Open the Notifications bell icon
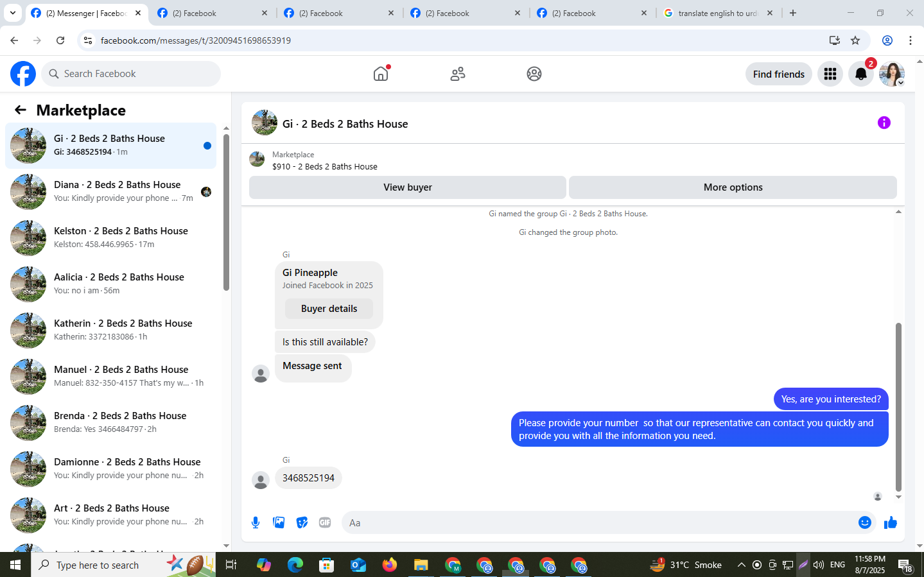The image size is (924, 577). pos(861,74)
